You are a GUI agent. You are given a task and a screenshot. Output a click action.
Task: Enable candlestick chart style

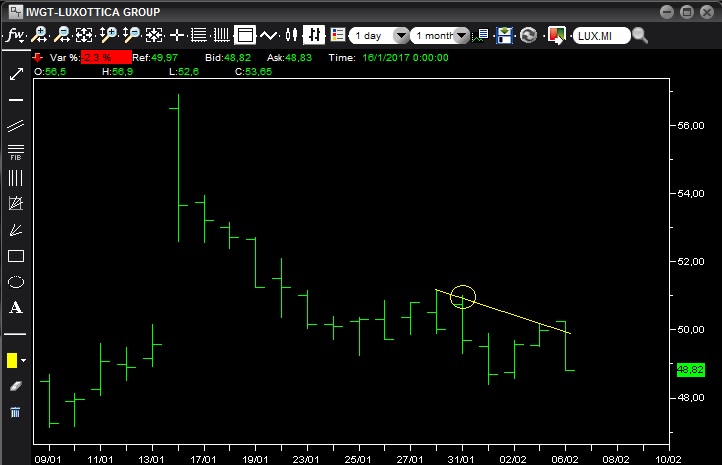point(291,35)
